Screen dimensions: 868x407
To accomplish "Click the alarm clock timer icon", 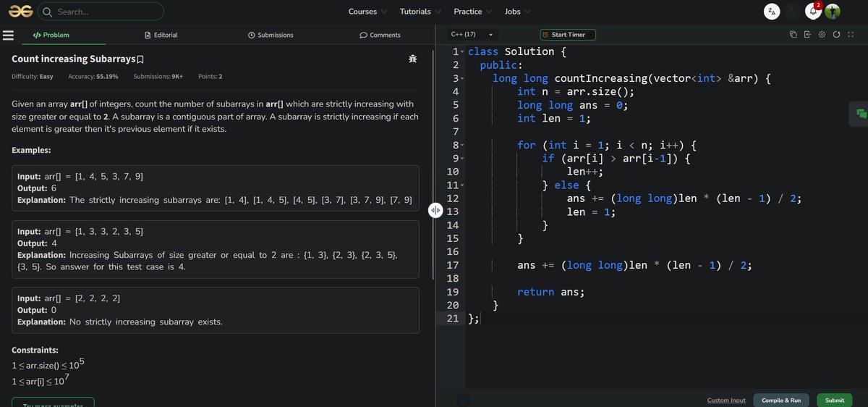I will (x=545, y=35).
